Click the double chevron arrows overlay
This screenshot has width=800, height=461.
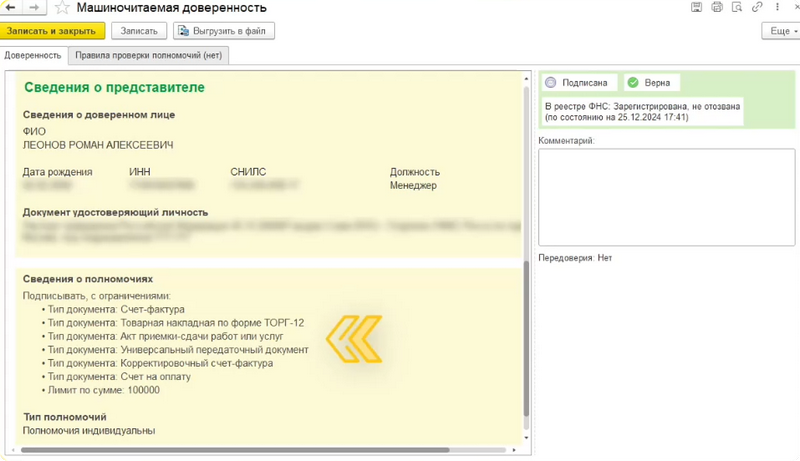point(355,338)
